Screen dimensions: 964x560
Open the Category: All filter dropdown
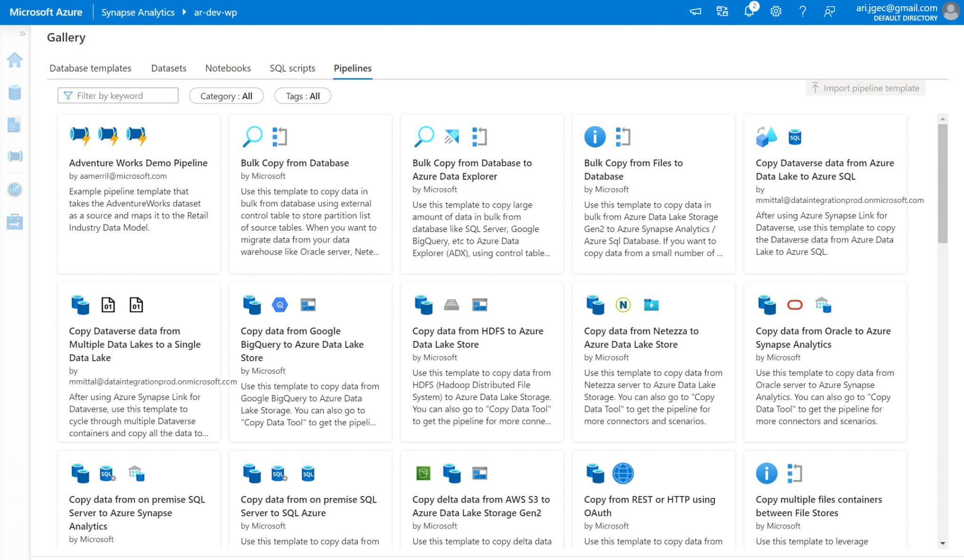[226, 96]
